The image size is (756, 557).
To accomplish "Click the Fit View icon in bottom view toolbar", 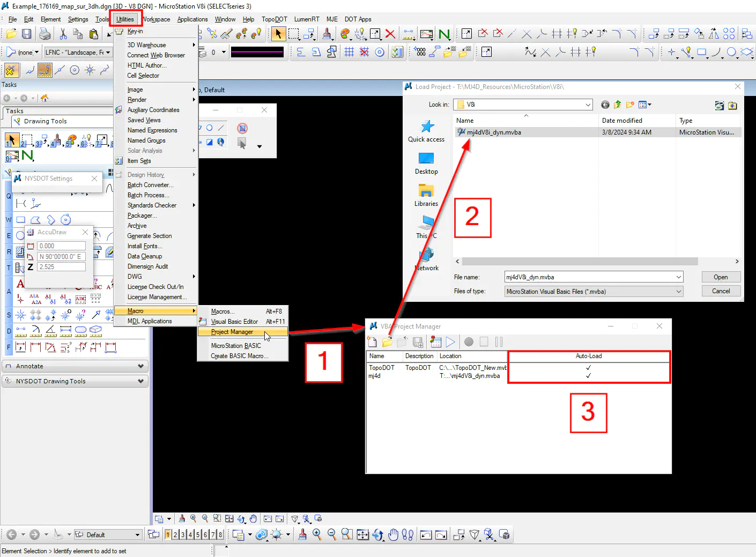I will (x=363, y=534).
